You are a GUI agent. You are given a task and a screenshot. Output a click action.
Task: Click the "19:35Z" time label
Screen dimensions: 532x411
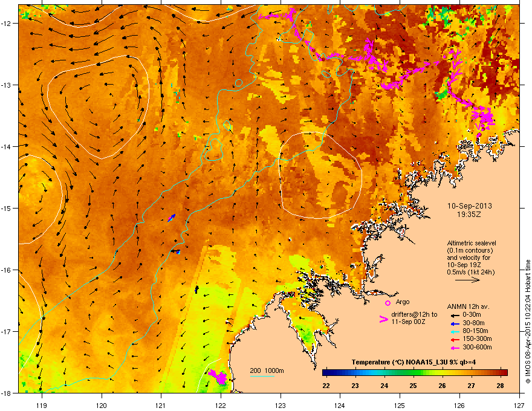469,215
